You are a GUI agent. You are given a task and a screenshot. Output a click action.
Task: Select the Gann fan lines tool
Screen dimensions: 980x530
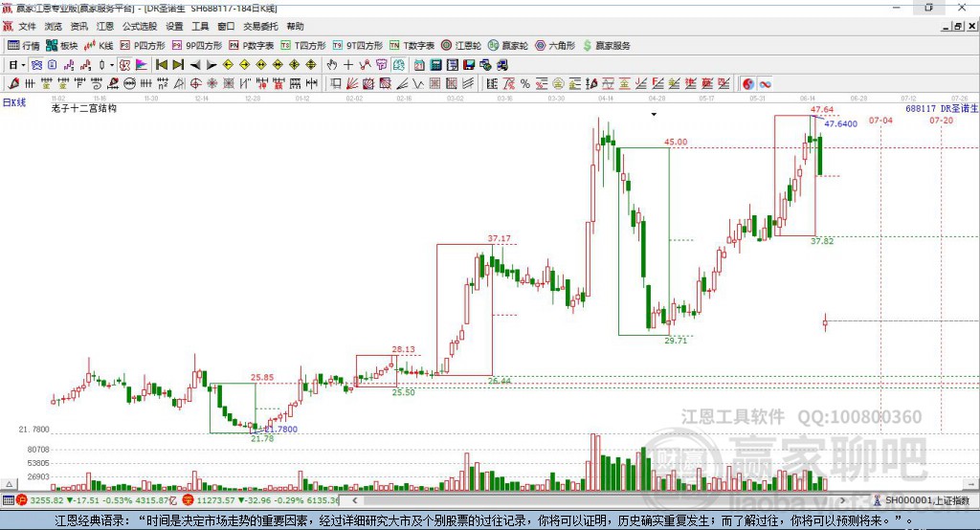[x=352, y=84]
